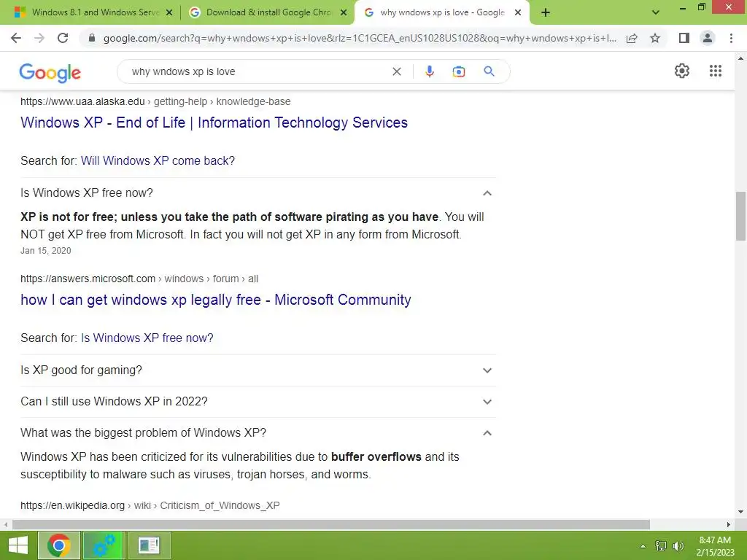The width and height of the screenshot is (747, 560).
Task: Click the answers.microsoft.com breadcrumb URL
Action: 139,279
